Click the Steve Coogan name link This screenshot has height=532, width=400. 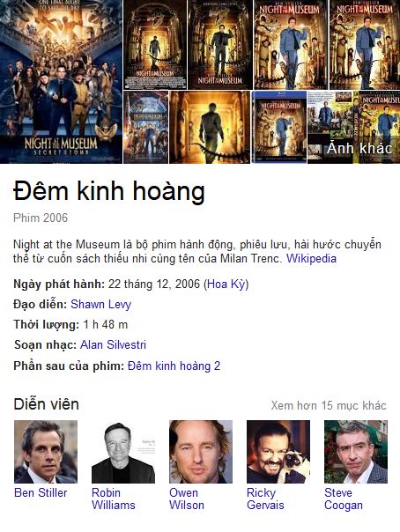344,499
